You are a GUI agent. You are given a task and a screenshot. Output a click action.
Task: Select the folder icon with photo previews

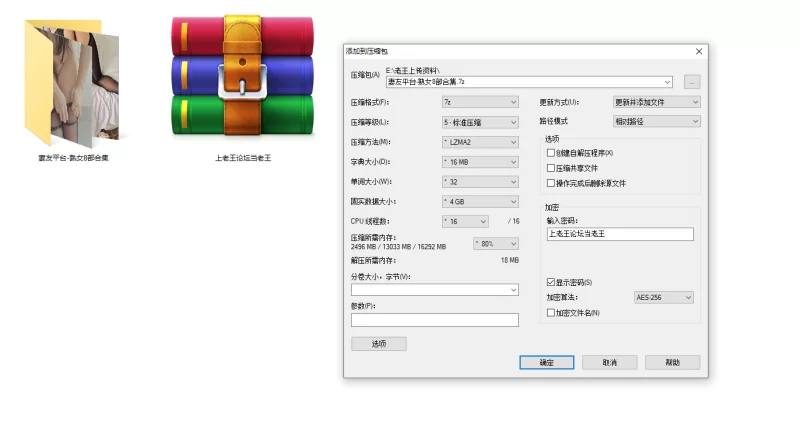coord(72,83)
